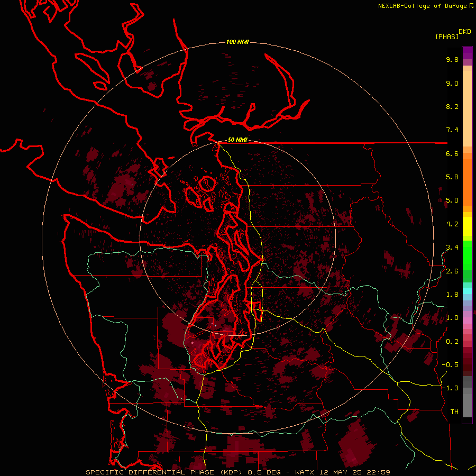The image size is (476, 476).
Task: Pick the yellow segment of the color bar
Action: [x=467, y=226]
